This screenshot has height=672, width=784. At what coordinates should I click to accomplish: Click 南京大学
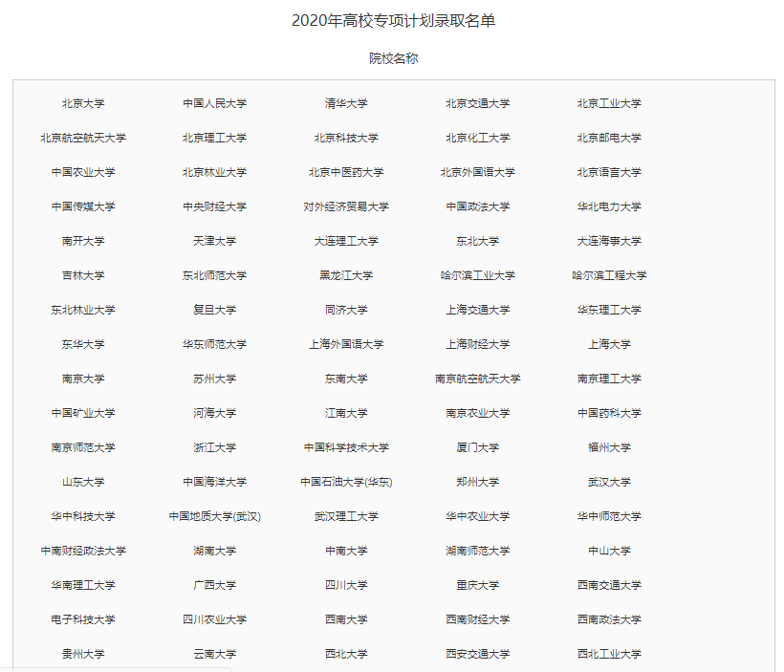(x=83, y=379)
